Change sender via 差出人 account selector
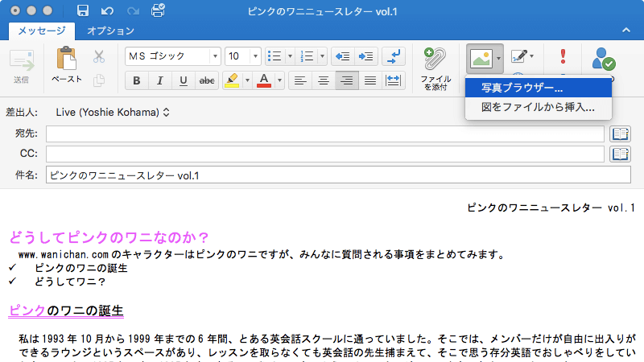The width and height of the screenshot is (644, 362). tap(113, 113)
